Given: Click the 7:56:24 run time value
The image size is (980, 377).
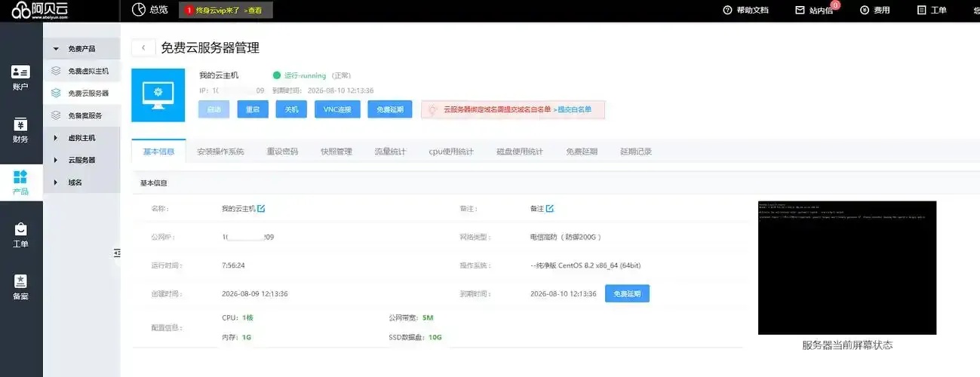Looking at the screenshot, I should point(233,265).
